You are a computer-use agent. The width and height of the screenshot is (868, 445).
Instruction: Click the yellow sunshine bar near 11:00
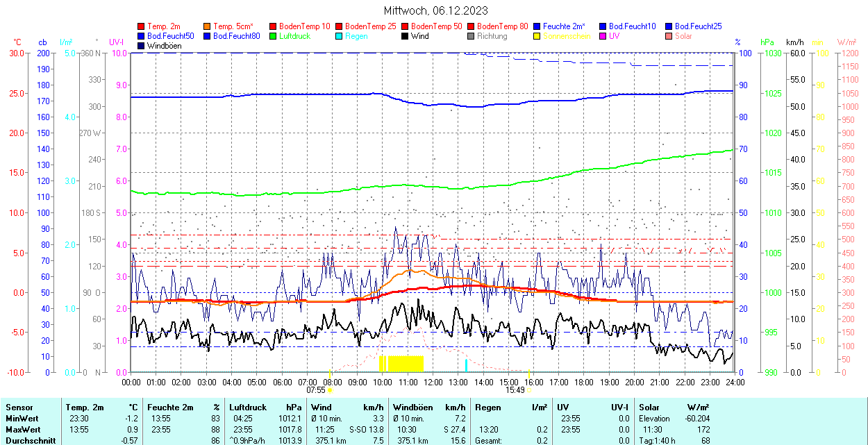(406, 363)
